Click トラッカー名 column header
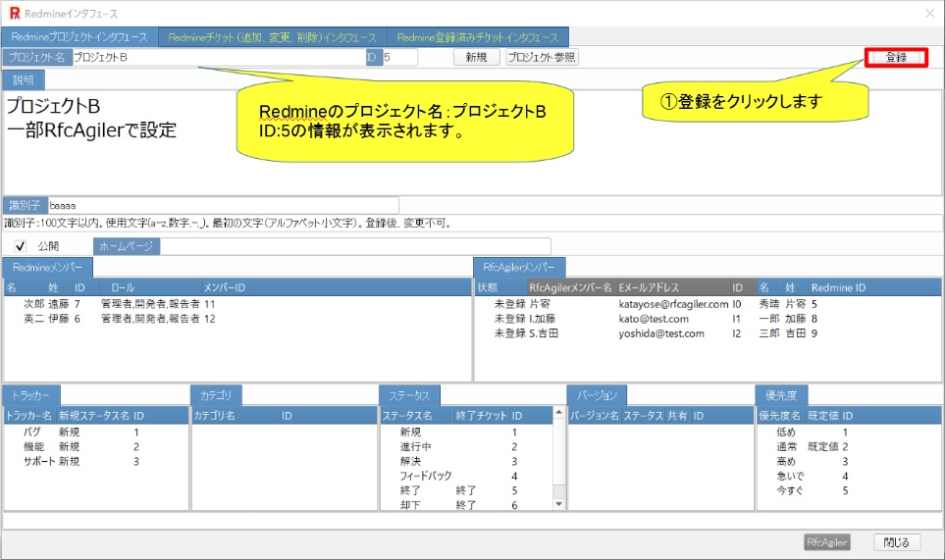Screen dimensions: 945x560 (x=30, y=416)
